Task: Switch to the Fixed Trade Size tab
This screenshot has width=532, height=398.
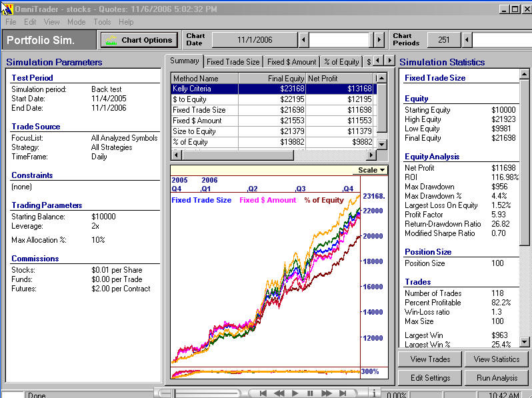Action: pos(233,62)
